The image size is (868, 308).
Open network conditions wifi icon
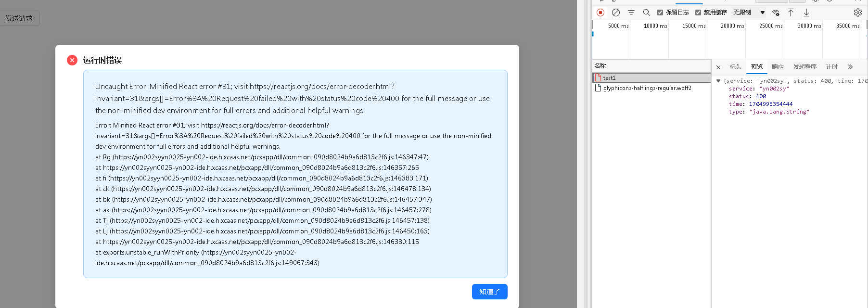coord(776,13)
